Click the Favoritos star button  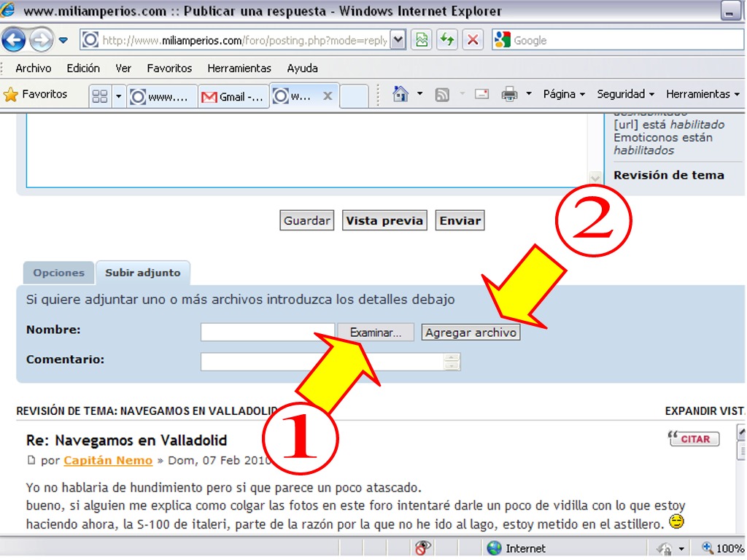pos(35,94)
